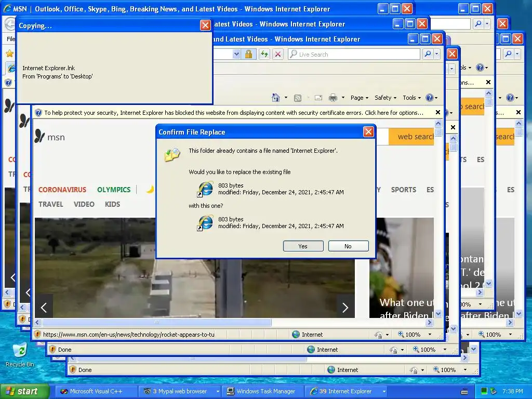The width and height of the screenshot is (532, 399).
Task: Close the Confirm File Replace dialog
Action: (x=368, y=131)
